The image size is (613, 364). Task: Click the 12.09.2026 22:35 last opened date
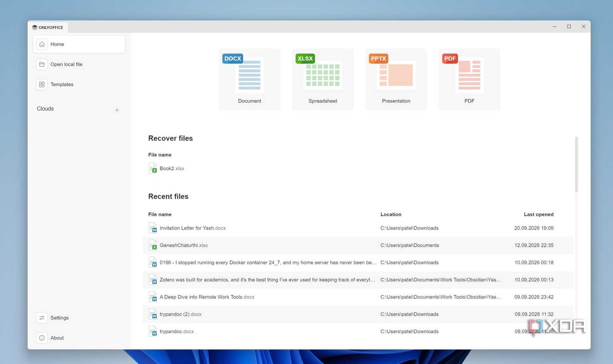(534, 245)
